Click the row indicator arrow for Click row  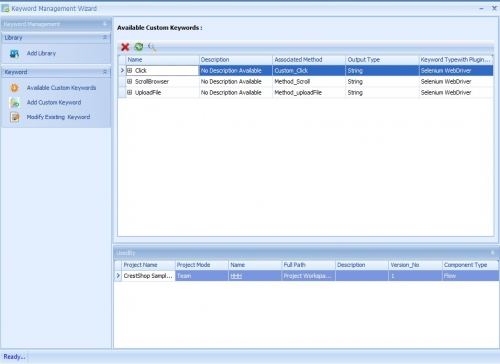[122, 70]
